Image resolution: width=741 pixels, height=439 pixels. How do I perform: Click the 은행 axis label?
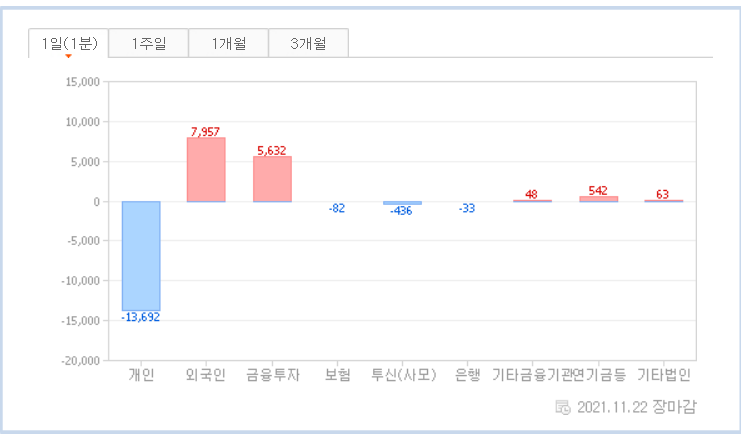pos(467,375)
